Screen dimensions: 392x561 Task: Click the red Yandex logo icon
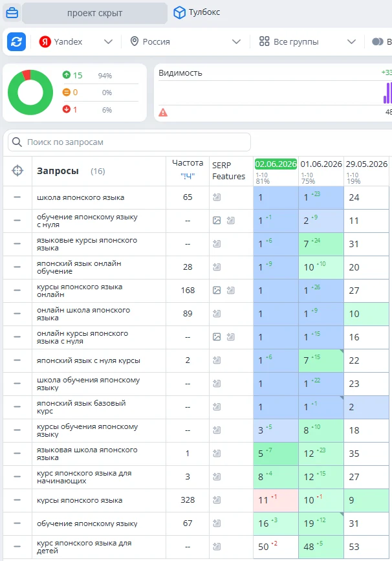coord(45,42)
